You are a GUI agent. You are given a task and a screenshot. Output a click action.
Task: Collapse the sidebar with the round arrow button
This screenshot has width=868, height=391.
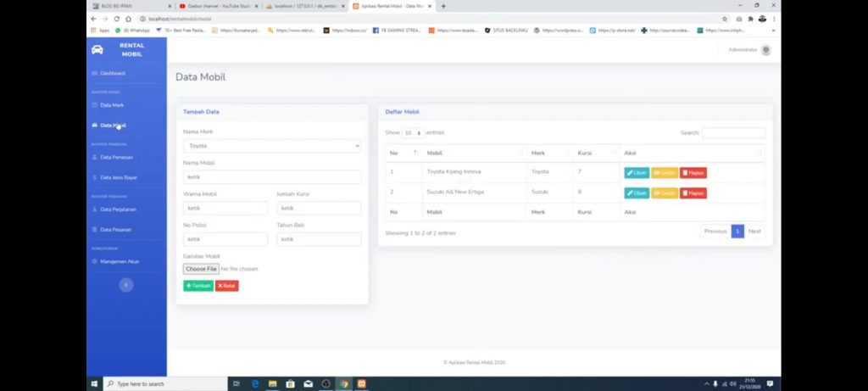(x=126, y=285)
